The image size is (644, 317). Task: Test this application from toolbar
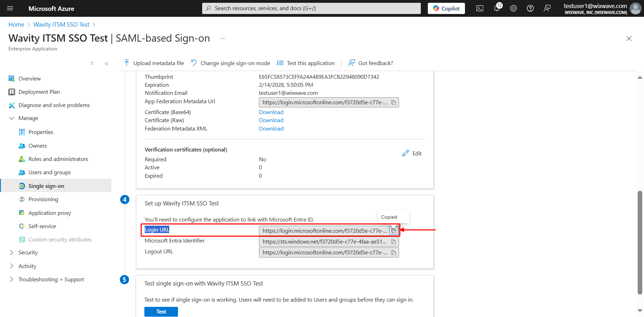306,63
